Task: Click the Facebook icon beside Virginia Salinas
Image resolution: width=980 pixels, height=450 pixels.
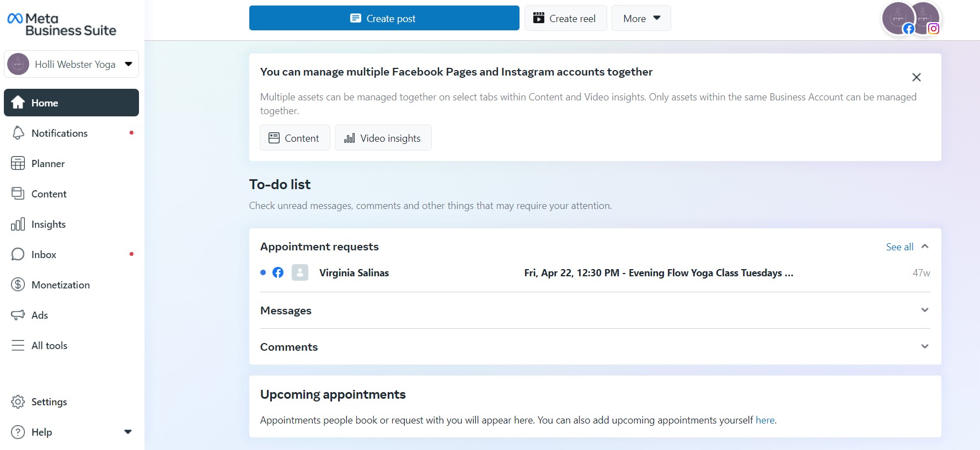Action: (x=278, y=272)
